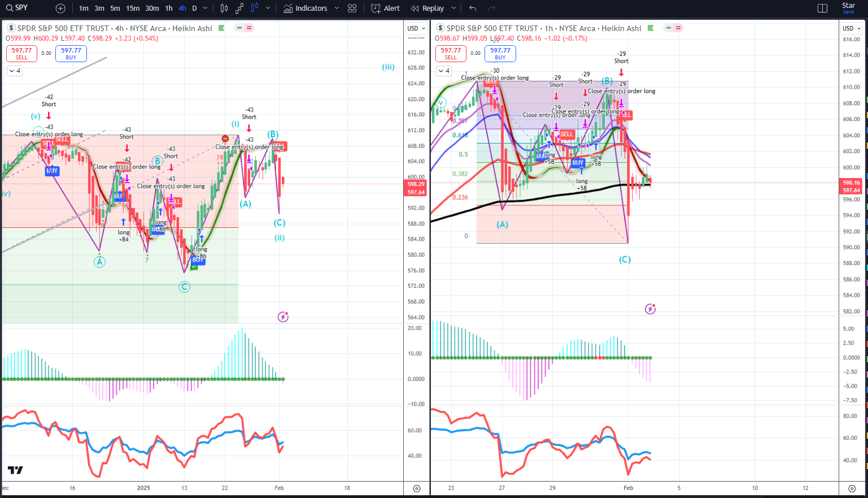868x498 pixels.
Task: Open the SPY symbol search
Action: point(17,8)
